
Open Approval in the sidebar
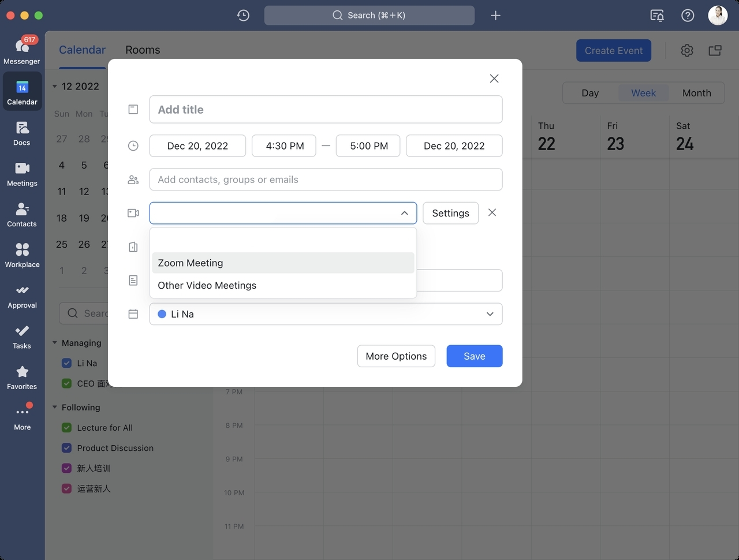point(22,296)
